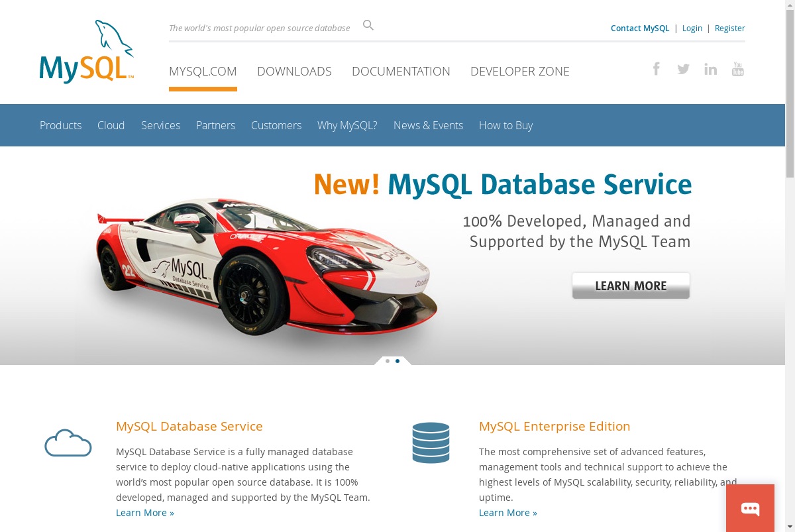Open the Cloud menu item
Screen dimensions: 795x532
(x=111, y=125)
